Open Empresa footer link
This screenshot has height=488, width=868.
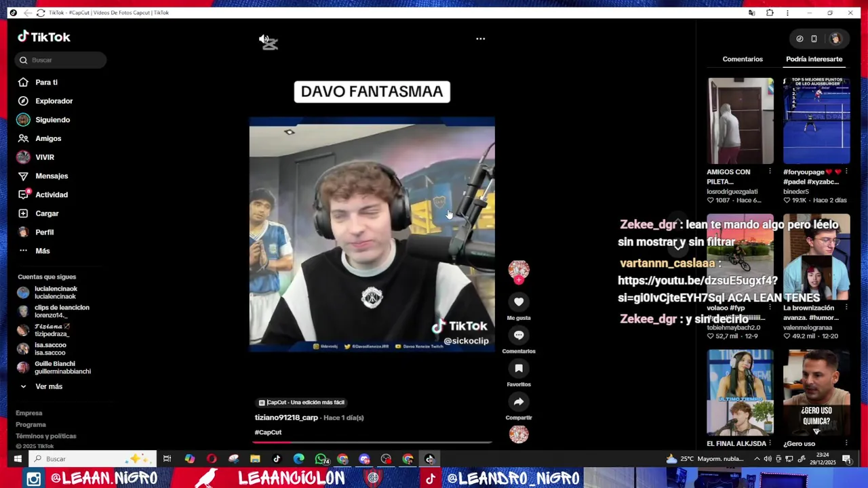click(29, 413)
